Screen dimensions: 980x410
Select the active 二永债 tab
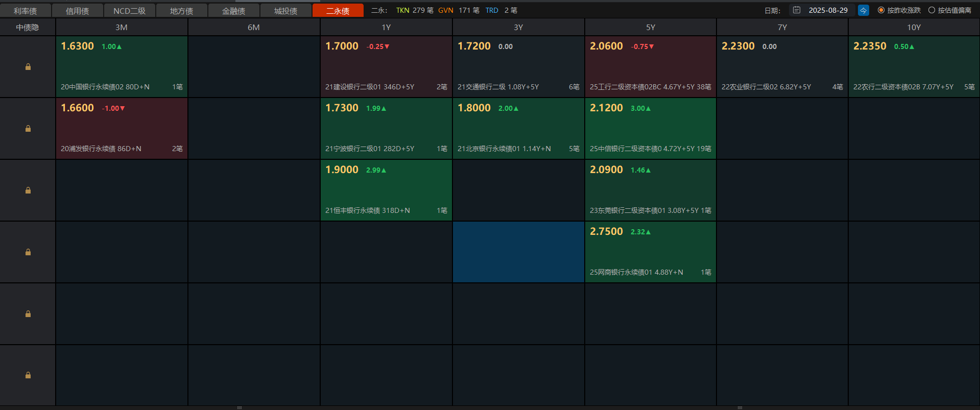(x=338, y=11)
